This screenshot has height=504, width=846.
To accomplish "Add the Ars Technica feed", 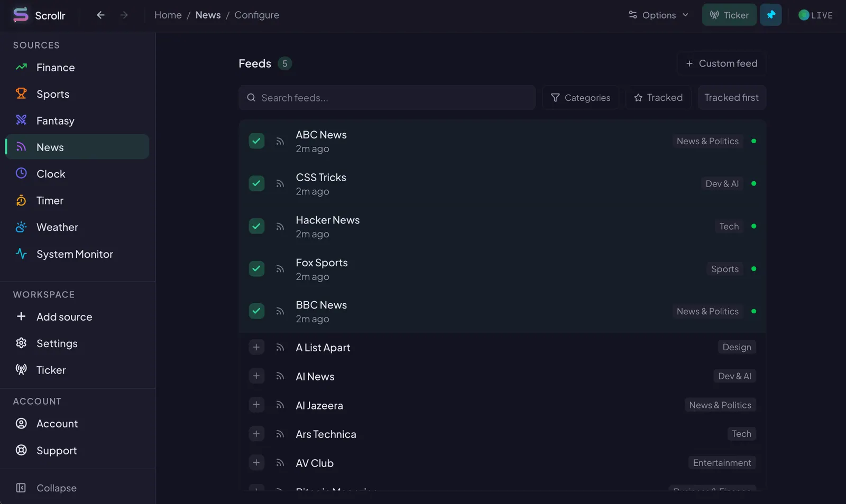I will tap(256, 434).
